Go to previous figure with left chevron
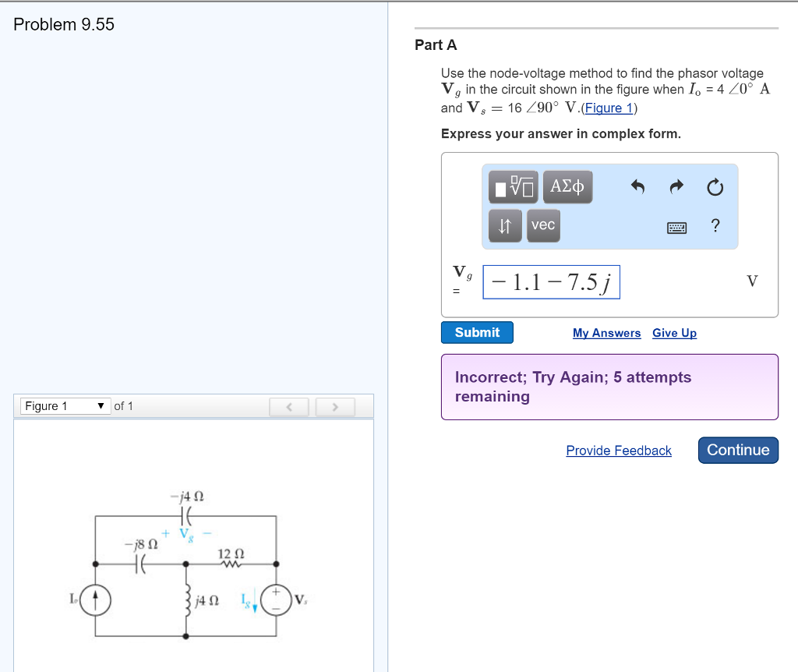 289,406
